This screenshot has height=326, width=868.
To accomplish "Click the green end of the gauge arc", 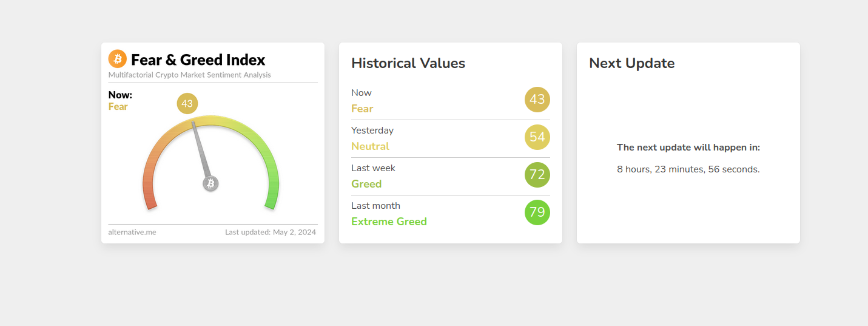I will 272,200.
